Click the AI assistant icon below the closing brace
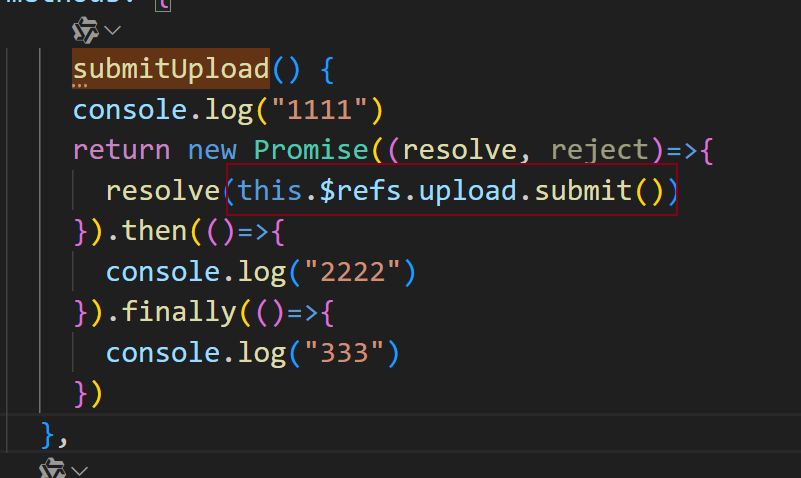This screenshot has width=801, height=478. pos(52,468)
